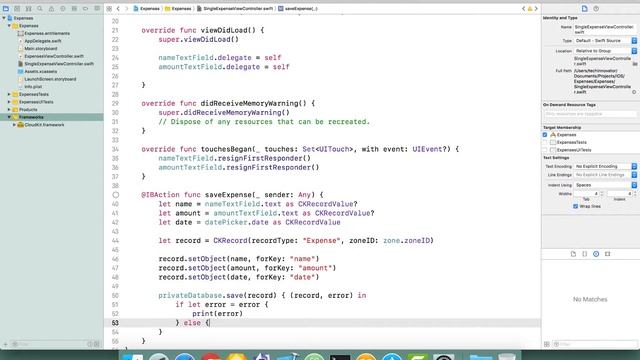Click SingleExpenseViewController.swift in jump bar

click(x=235, y=9)
